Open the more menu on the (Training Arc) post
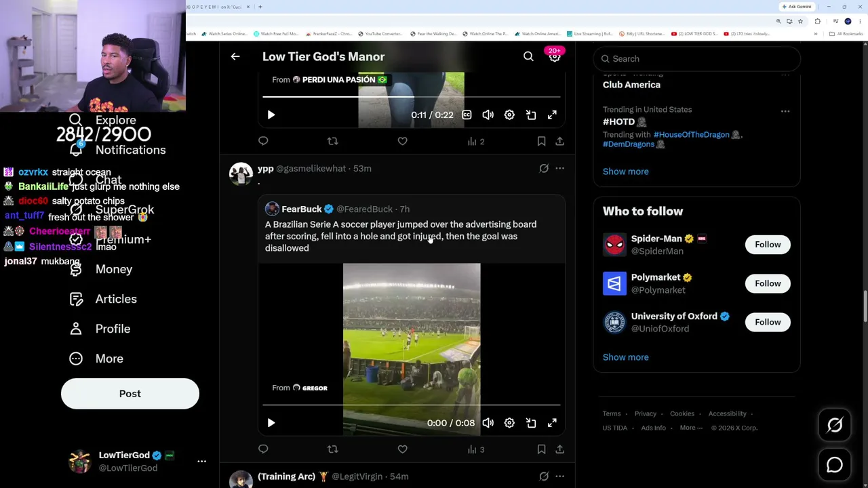 (559, 476)
